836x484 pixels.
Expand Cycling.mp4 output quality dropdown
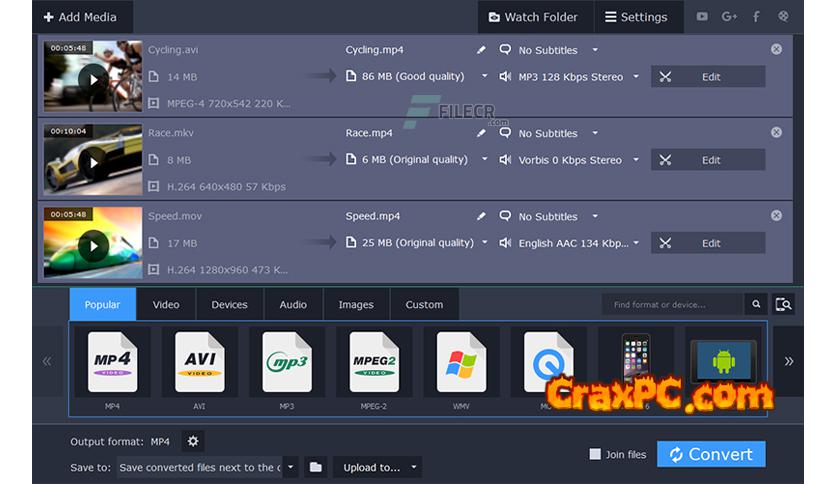[x=485, y=76]
